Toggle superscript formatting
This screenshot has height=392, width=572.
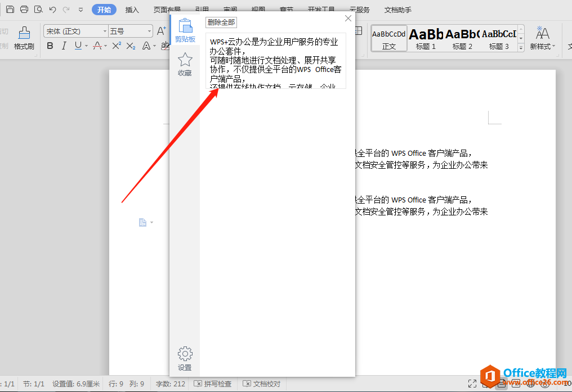(x=117, y=46)
